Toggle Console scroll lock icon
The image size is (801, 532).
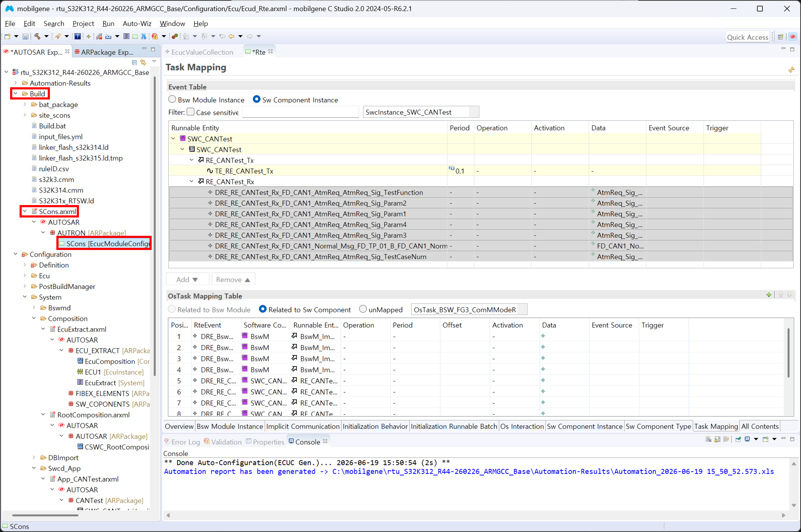tap(717, 439)
